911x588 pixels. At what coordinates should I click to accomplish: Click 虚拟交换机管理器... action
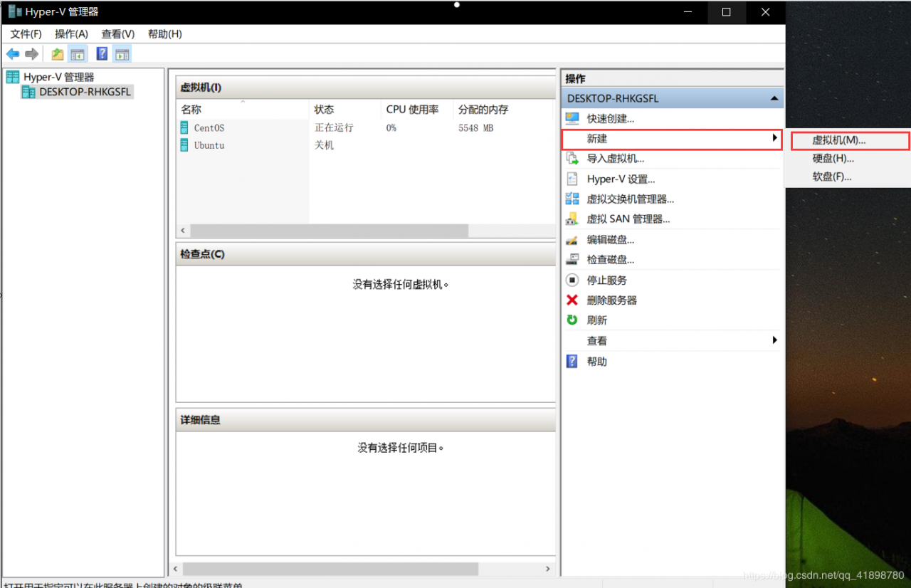pos(631,199)
